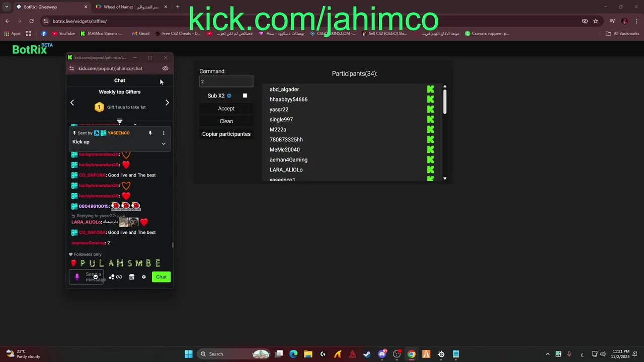Click the Command input field

coord(226,81)
